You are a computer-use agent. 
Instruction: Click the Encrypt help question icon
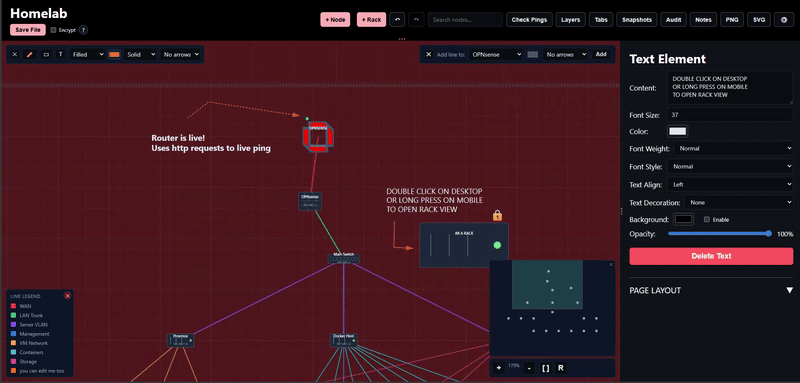pyautogui.click(x=83, y=30)
